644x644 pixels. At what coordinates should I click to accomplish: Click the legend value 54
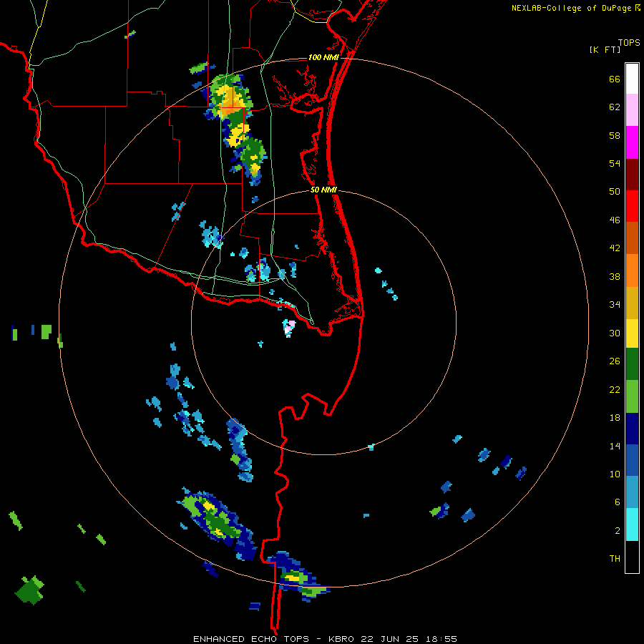[615, 163]
